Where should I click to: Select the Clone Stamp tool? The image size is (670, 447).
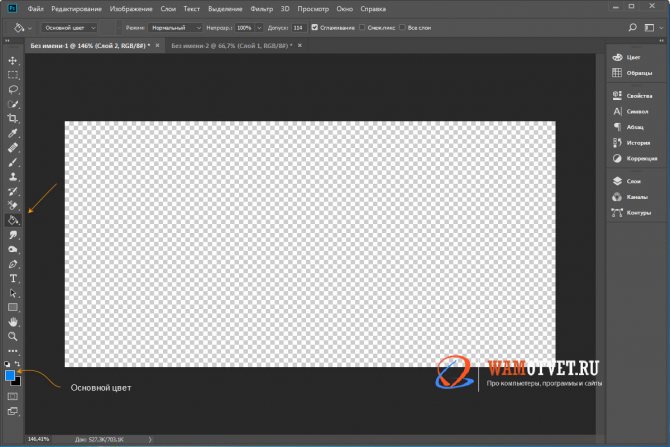coord(13,176)
